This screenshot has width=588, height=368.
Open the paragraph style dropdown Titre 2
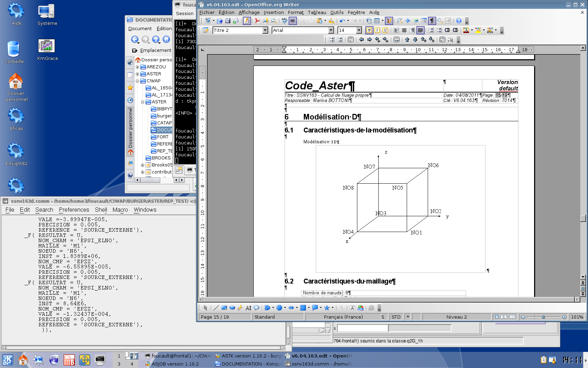[x=265, y=30]
